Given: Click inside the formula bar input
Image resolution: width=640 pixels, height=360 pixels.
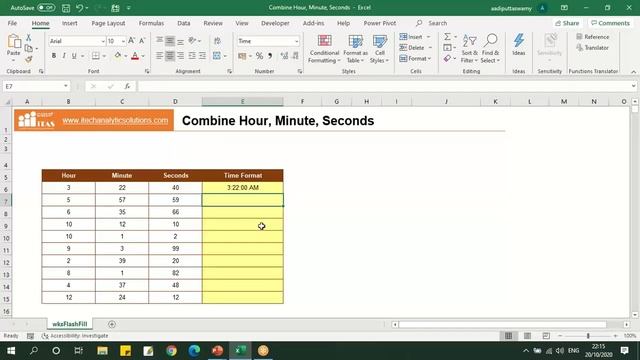Looking at the screenshot, I should pos(384,86).
